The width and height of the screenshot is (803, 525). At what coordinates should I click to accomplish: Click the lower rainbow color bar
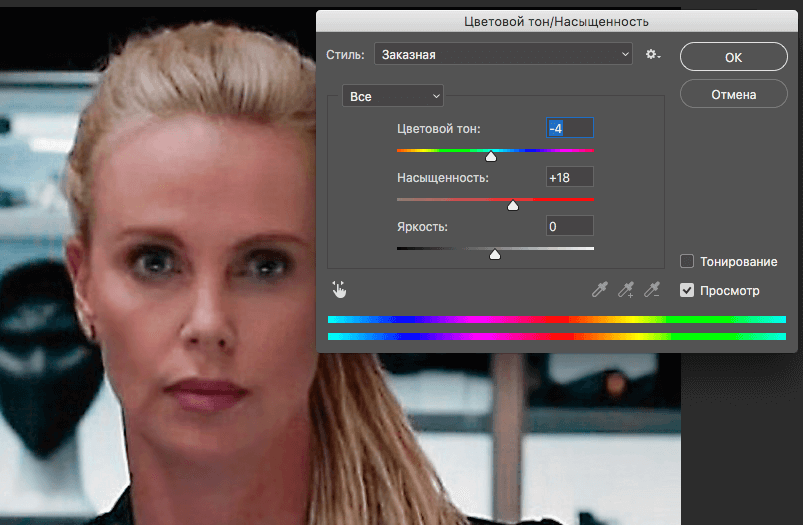click(x=556, y=337)
